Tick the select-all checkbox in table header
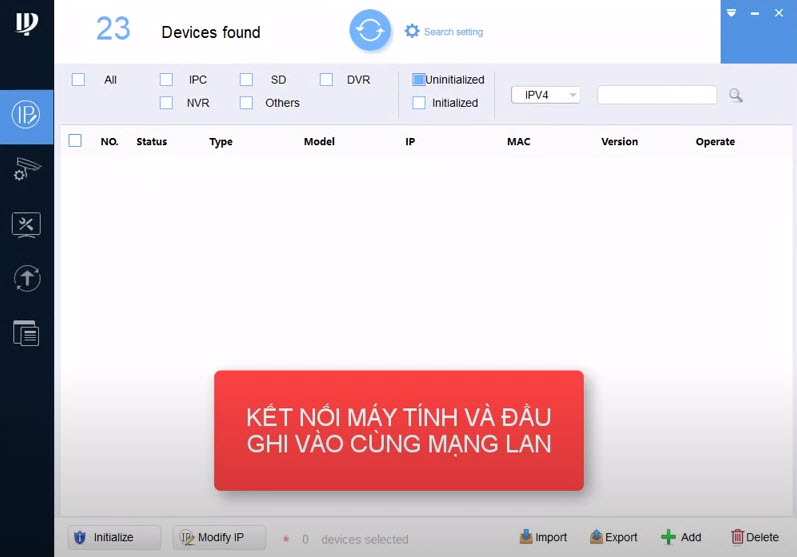Screen dimensions: 797x557 pyautogui.click(x=75, y=141)
